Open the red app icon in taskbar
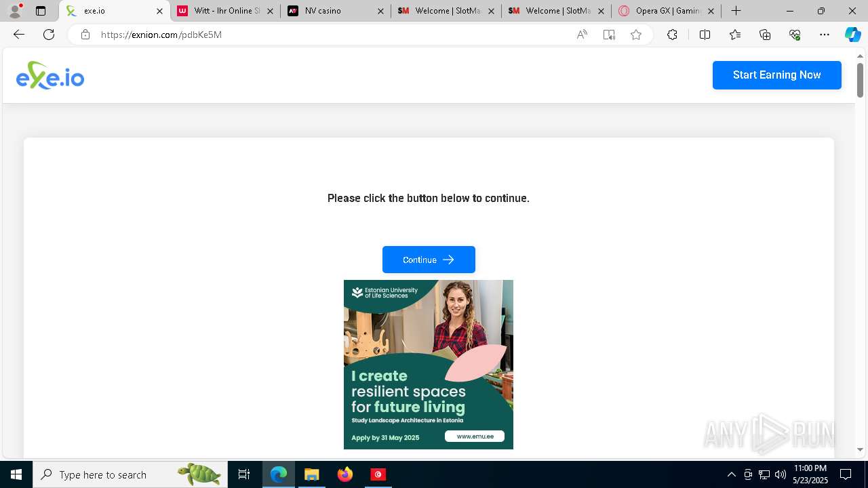Viewport: 868px width, 488px height. click(378, 474)
